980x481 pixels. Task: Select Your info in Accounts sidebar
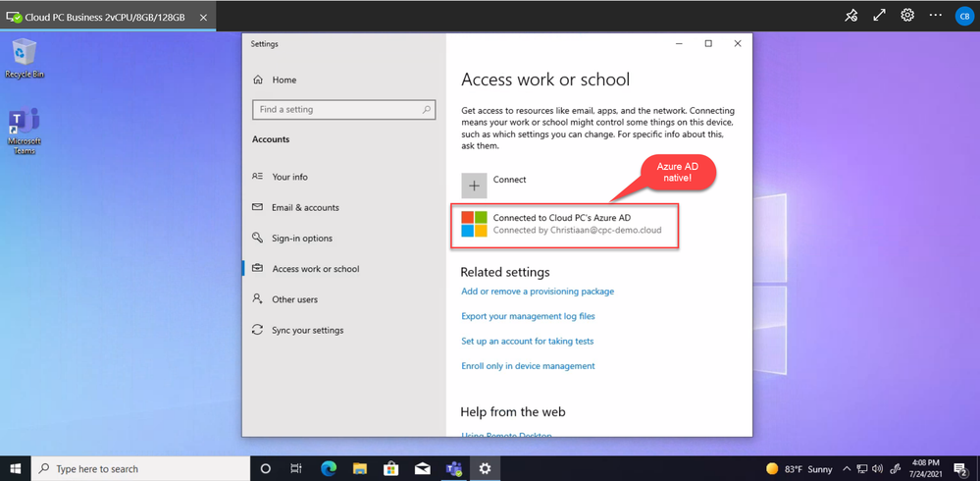[x=289, y=177]
